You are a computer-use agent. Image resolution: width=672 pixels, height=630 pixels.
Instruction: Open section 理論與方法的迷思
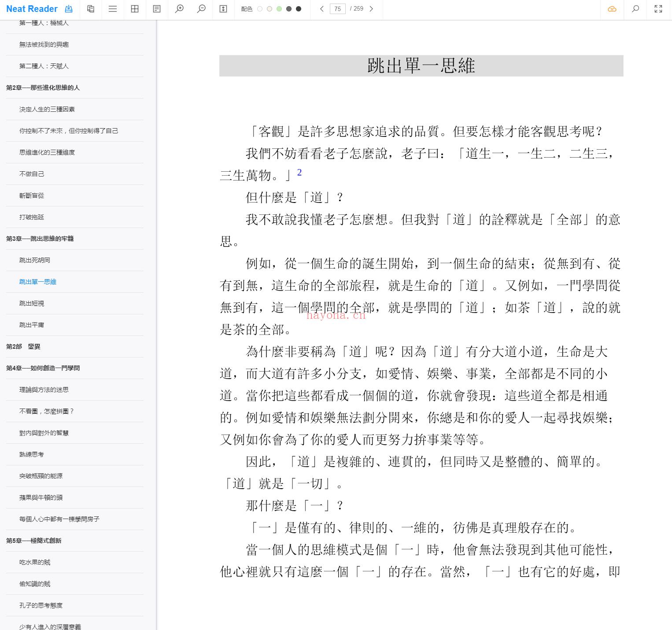click(44, 390)
